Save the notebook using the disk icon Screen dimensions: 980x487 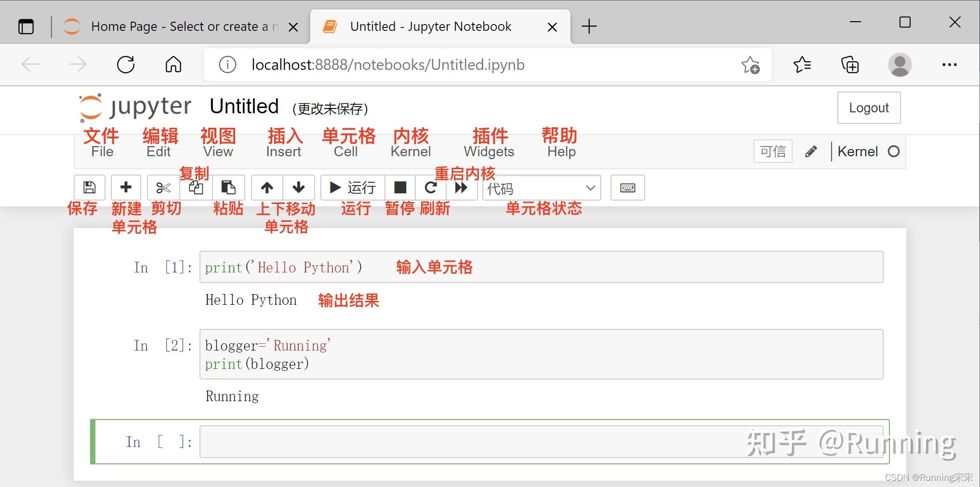pos(89,188)
